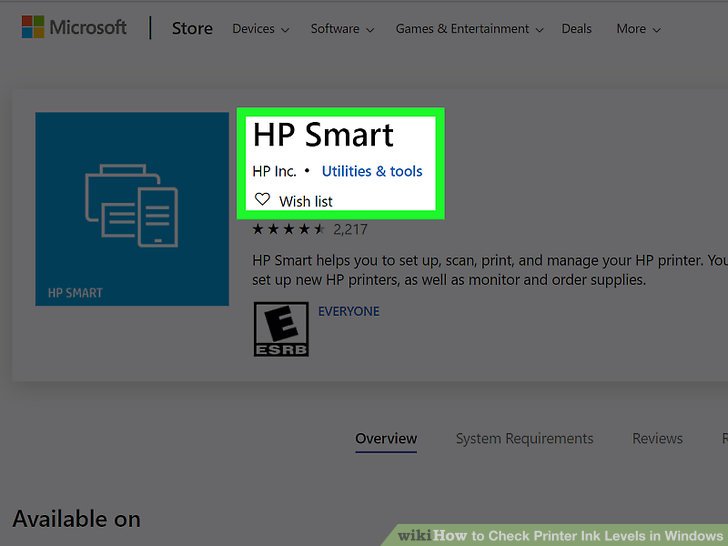Expand the Devices dropdown menu

[261, 29]
